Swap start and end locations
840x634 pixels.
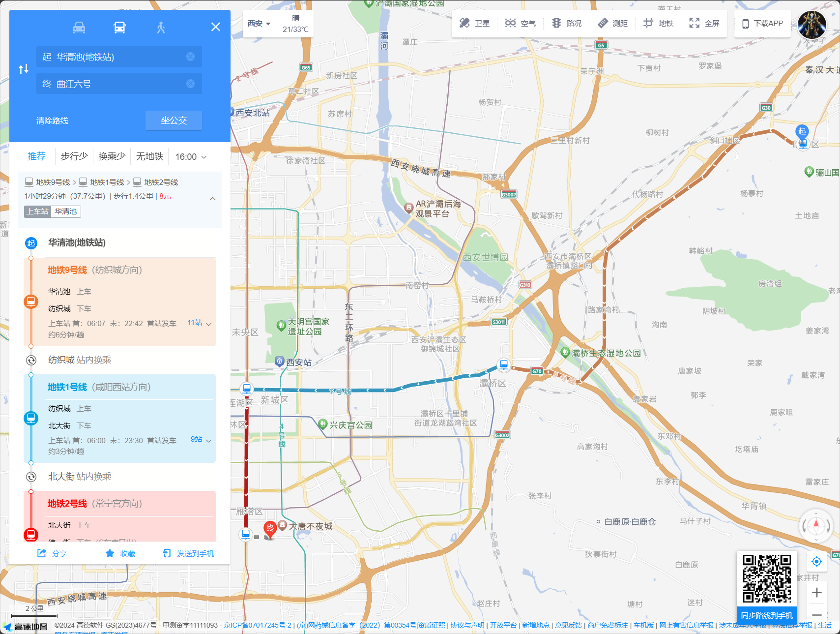pos(24,69)
